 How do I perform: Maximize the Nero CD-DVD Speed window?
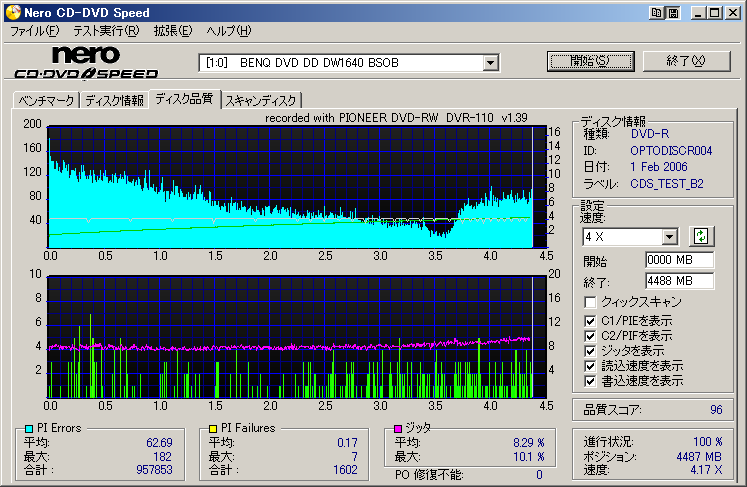tap(715, 13)
